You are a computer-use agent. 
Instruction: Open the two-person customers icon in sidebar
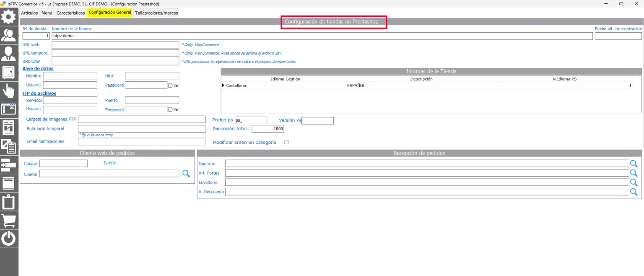click(x=9, y=35)
